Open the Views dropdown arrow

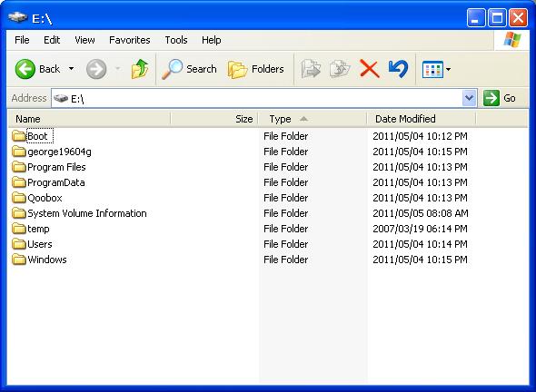coord(448,69)
